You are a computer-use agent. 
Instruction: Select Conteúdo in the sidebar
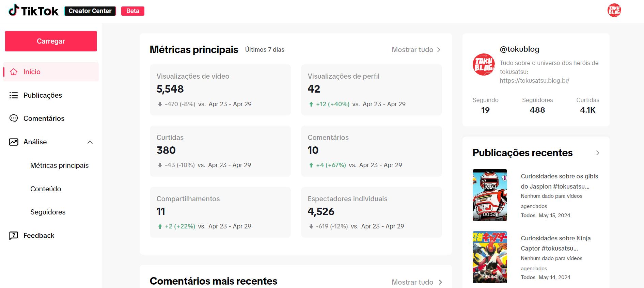46,189
